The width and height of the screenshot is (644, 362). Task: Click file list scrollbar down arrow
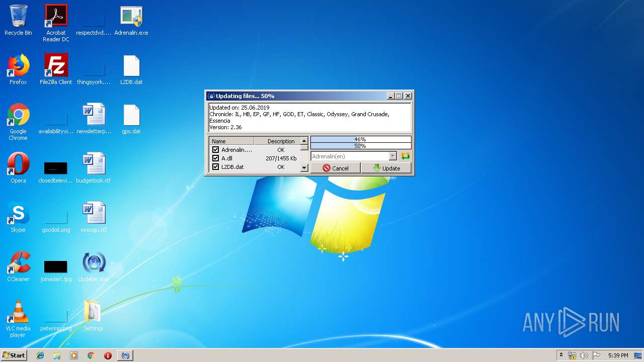point(304,168)
